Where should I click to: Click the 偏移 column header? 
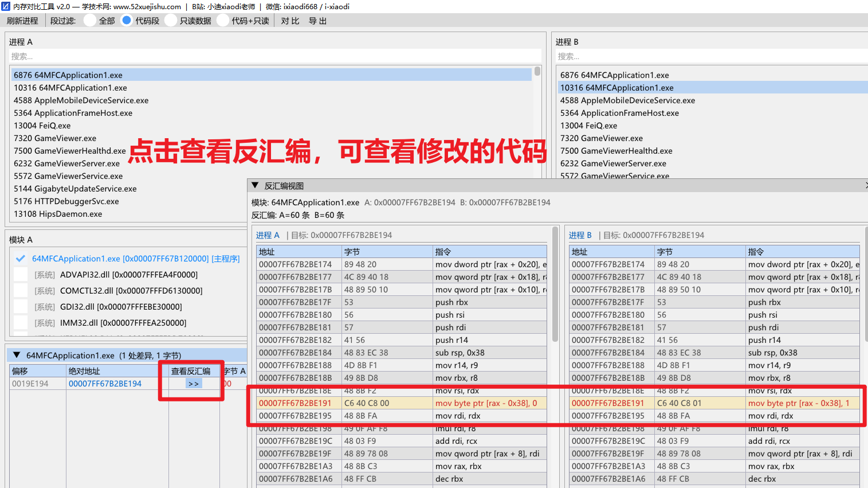coord(38,371)
